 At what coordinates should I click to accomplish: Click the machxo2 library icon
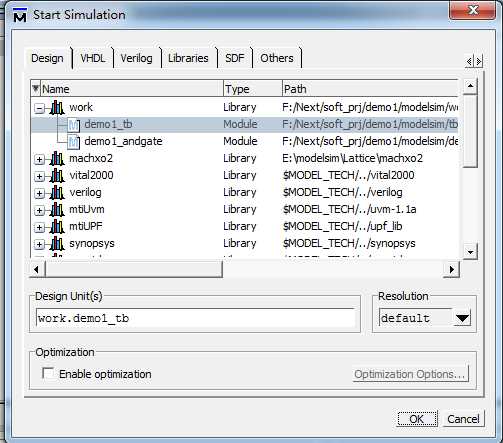click(57, 159)
